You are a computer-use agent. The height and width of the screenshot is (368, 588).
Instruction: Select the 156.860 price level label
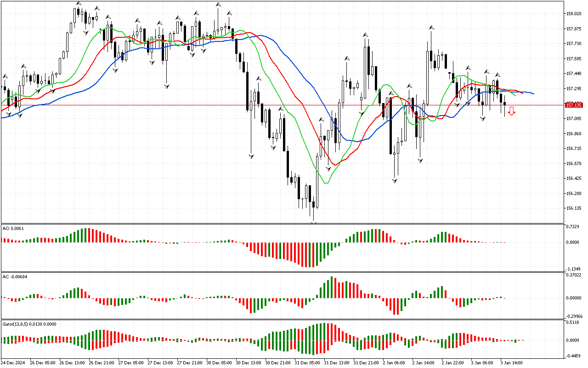click(574, 134)
